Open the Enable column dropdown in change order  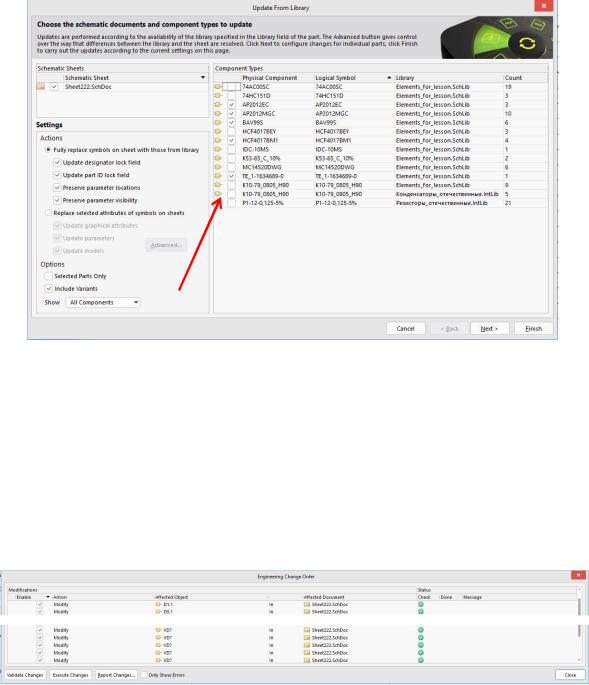[48, 597]
